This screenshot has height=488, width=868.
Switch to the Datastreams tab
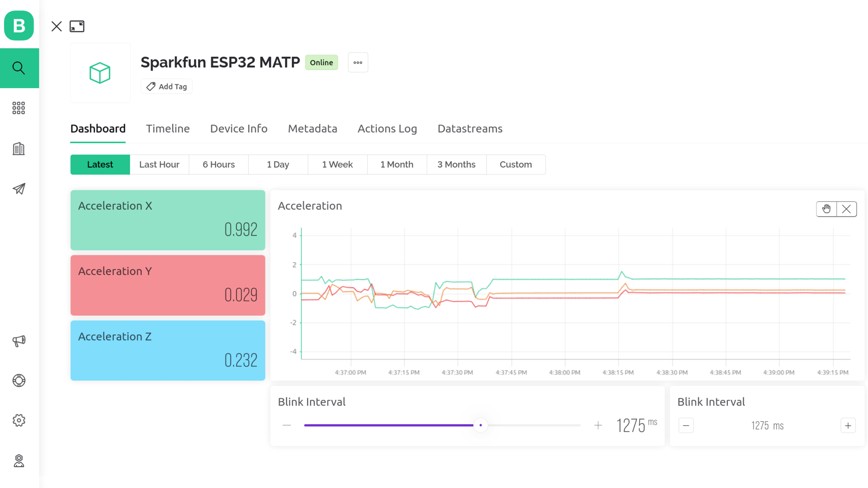470,129
